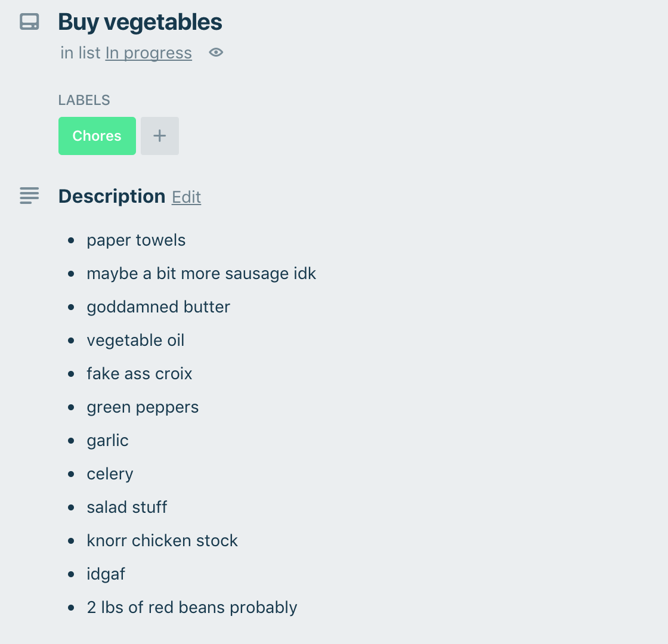
Task: Click the Description heading
Action: 112,196
